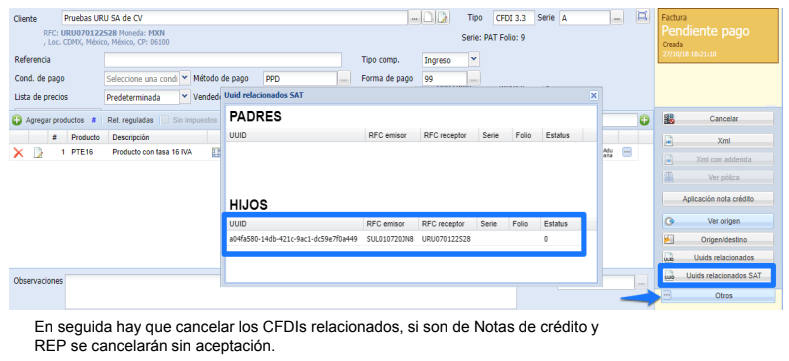Click Cliente input field
Image resolution: width=789 pixels, height=361 pixels.
coord(234,18)
